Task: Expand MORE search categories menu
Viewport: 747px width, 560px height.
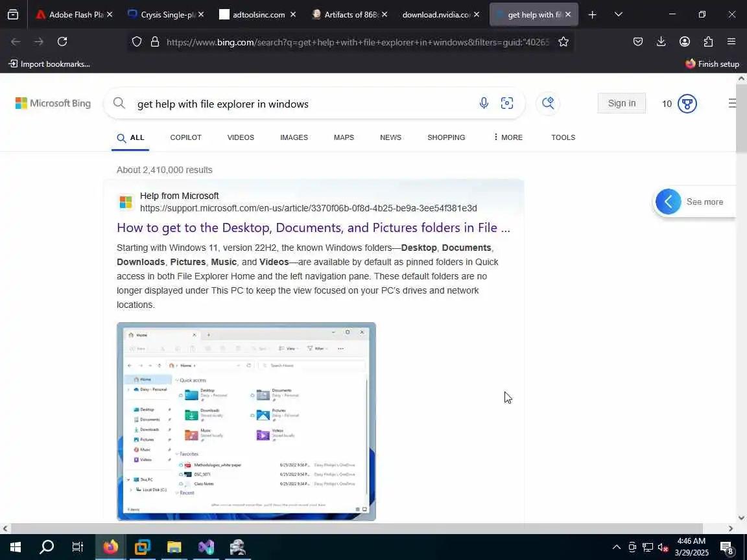Action: click(508, 137)
